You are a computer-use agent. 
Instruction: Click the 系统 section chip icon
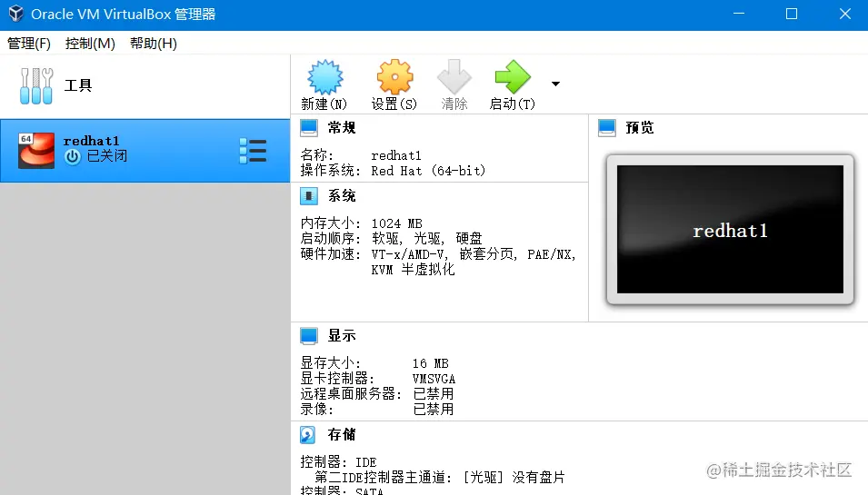coord(309,196)
